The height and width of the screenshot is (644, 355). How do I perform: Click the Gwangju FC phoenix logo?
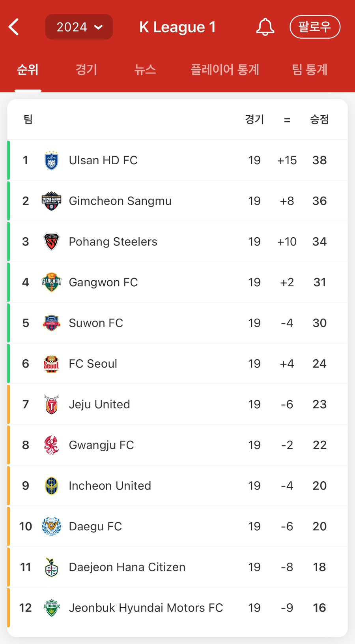pos(51,445)
